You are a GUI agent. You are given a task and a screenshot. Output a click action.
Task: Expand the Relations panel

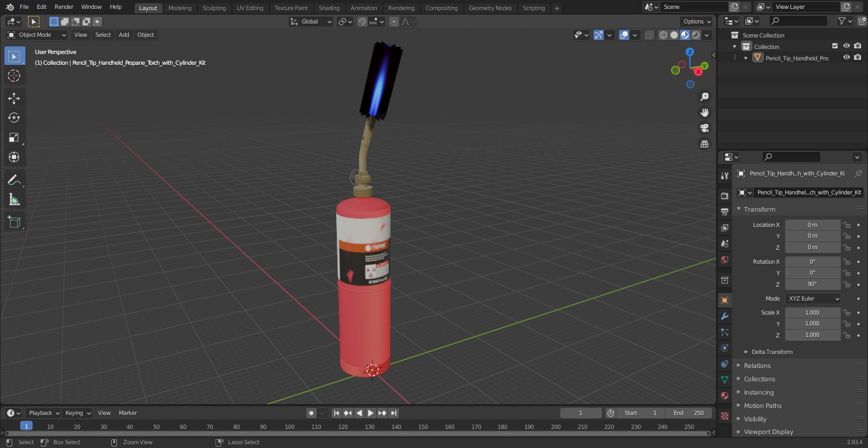(x=757, y=366)
